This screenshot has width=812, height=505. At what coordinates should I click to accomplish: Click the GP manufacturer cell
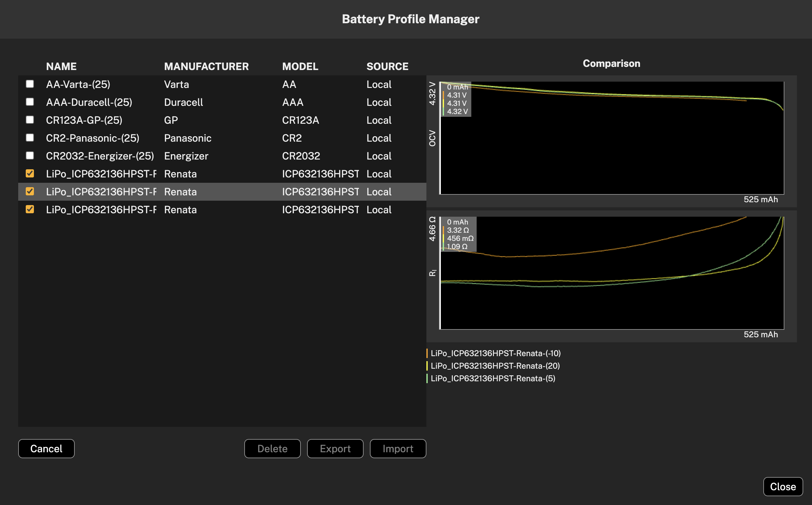click(x=171, y=120)
